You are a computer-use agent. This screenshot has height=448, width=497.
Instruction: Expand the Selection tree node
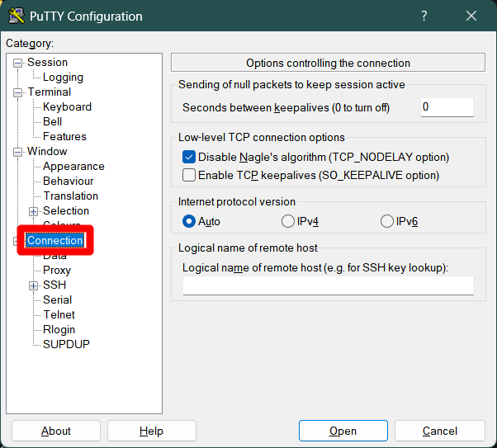(33, 211)
